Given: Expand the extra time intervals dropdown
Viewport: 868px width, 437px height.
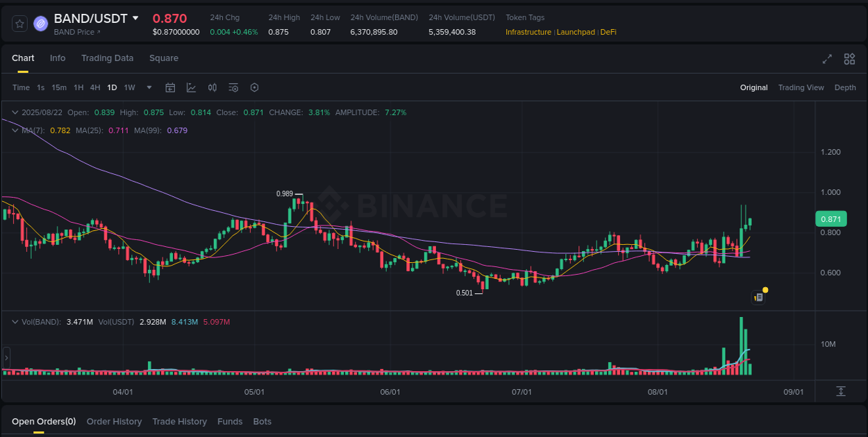Looking at the screenshot, I should (x=149, y=87).
